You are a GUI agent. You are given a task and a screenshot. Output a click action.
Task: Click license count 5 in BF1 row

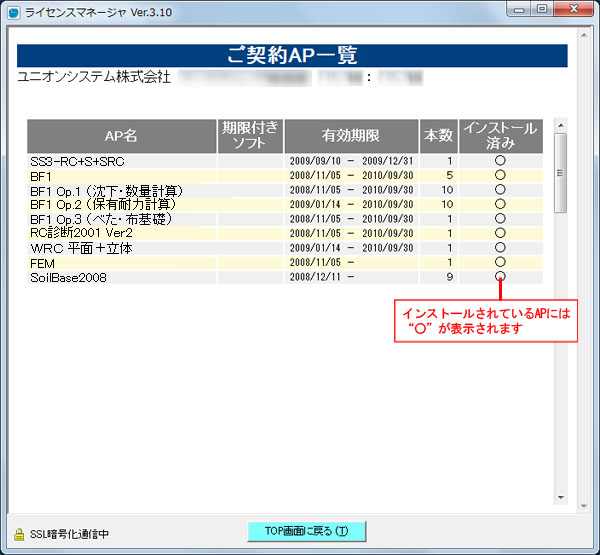click(x=450, y=176)
